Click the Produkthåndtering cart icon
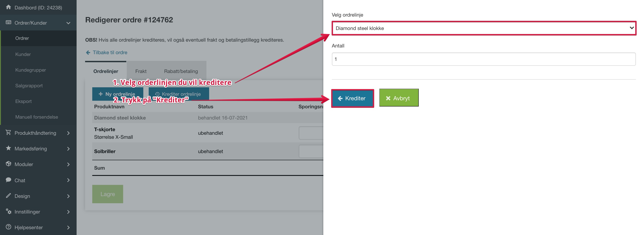Image resolution: width=644 pixels, height=235 pixels. click(9, 132)
